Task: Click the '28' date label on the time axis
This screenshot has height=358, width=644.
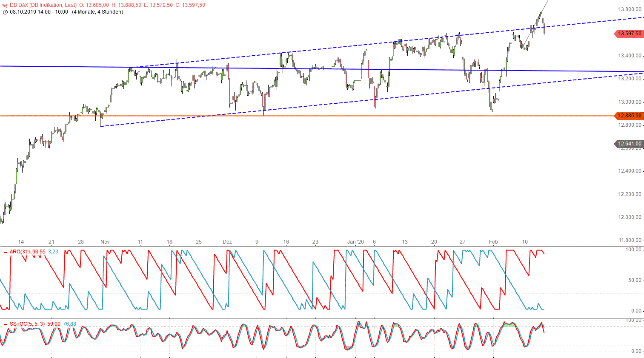Action: coord(81,242)
